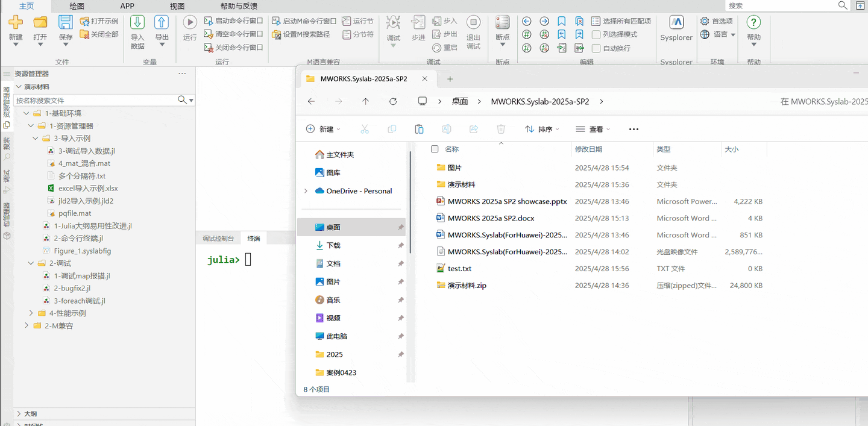Open 首选项 preferences gear

point(716,21)
